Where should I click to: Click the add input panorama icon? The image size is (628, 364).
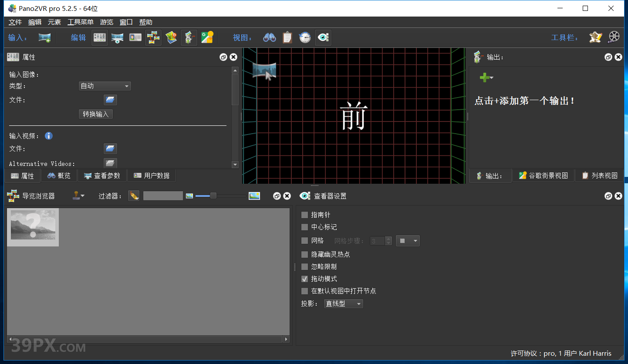coord(44,38)
